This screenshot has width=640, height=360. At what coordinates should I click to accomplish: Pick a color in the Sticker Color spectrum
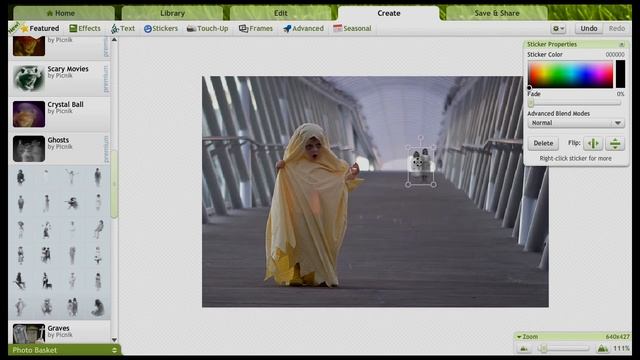click(x=571, y=74)
